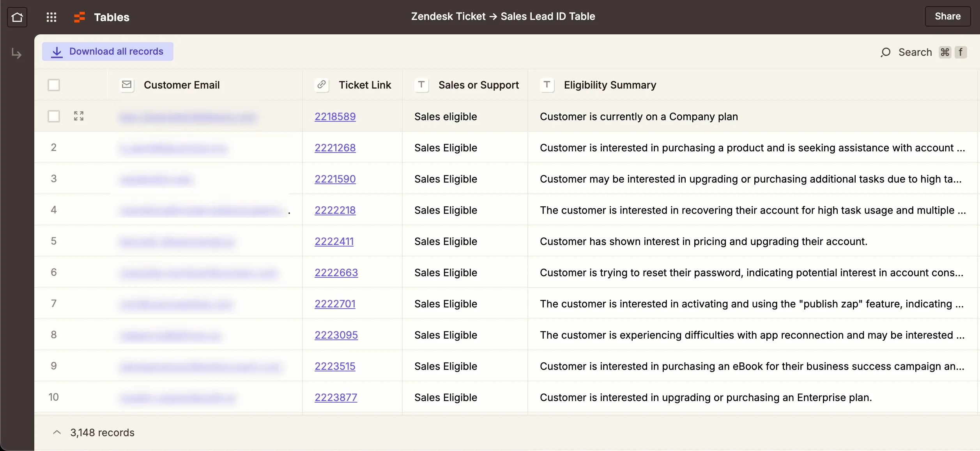Click the search magnifier icon
980x451 pixels.
pyautogui.click(x=885, y=52)
